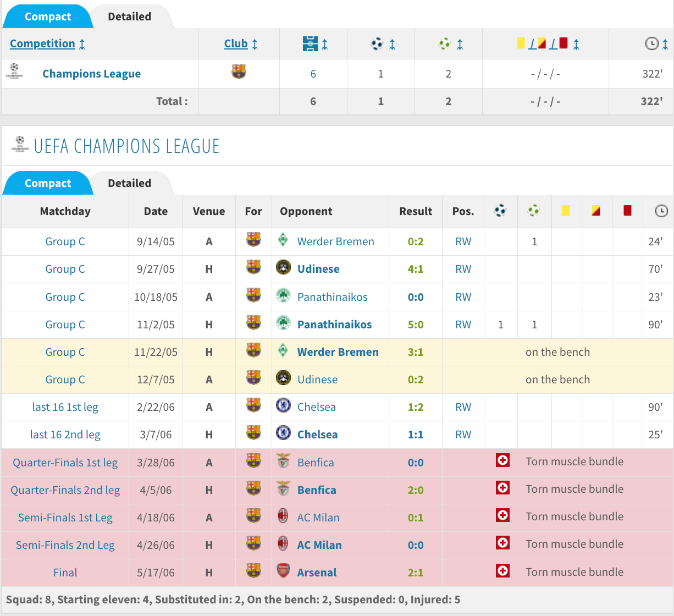674x616 pixels.
Task: Click the yellow card icon in the match table header
Action: (566, 210)
